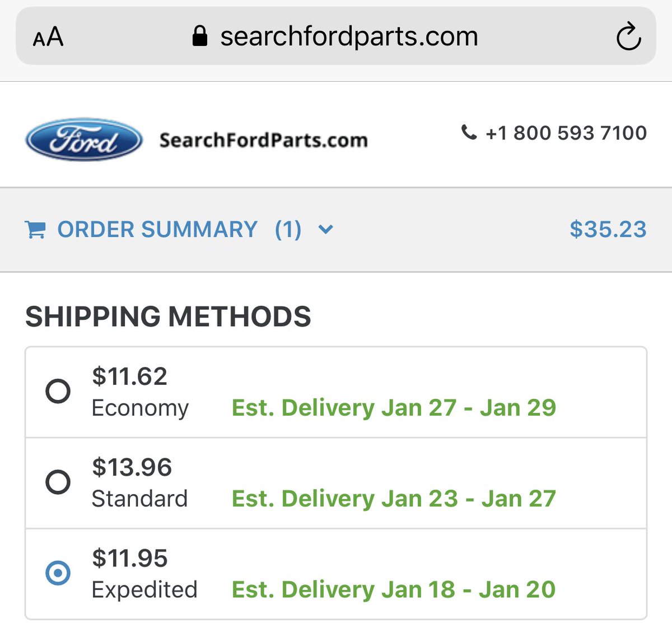Tap the lock icon in address bar
This screenshot has height=637, width=672.
point(199,36)
